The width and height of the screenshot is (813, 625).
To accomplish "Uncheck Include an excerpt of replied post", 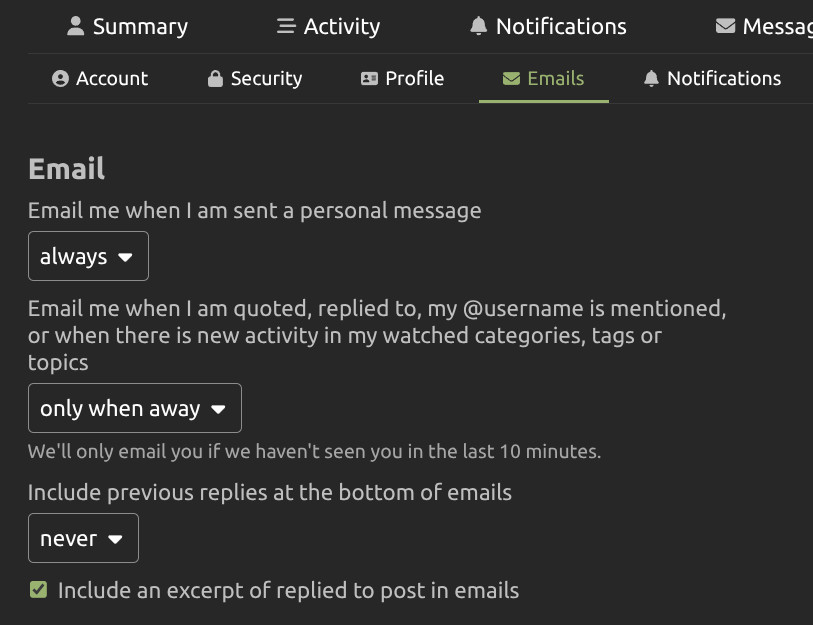I will [x=38, y=590].
